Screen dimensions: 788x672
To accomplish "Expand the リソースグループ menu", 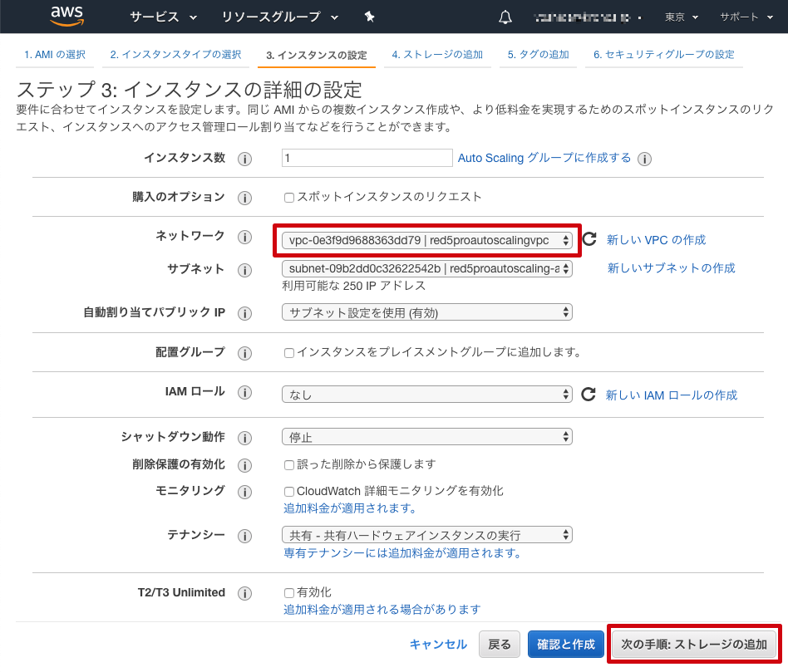I will point(280,17).
